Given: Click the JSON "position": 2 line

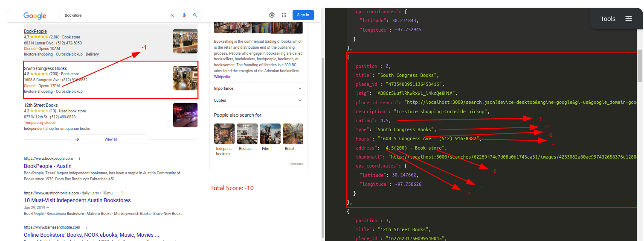Looking at the screenshot, I should click(372, 66).
